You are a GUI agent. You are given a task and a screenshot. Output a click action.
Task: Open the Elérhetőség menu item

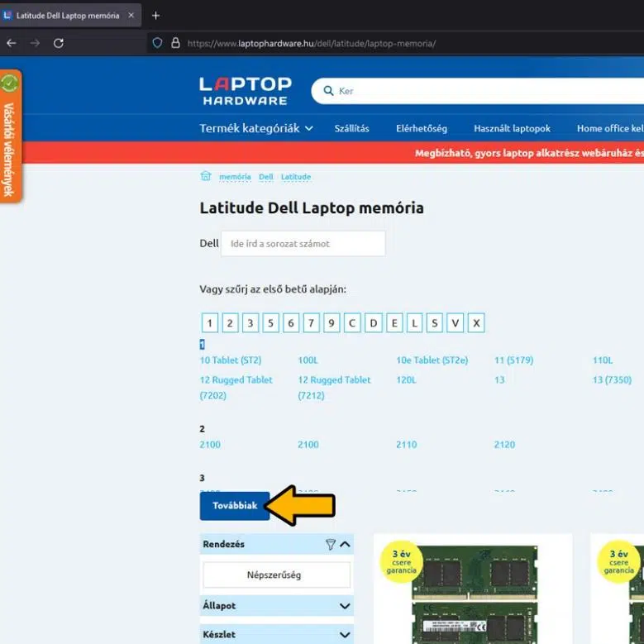pos(422,129)
